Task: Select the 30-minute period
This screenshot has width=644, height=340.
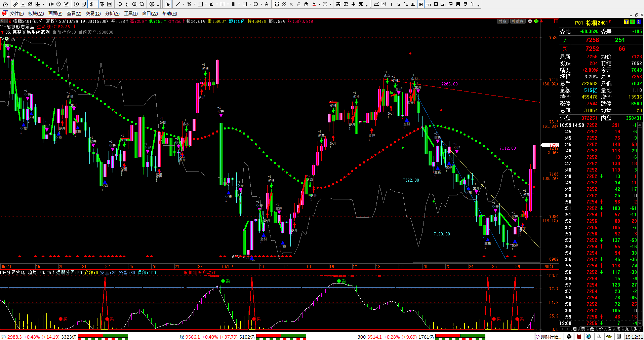Action: (x=413, y=4)
